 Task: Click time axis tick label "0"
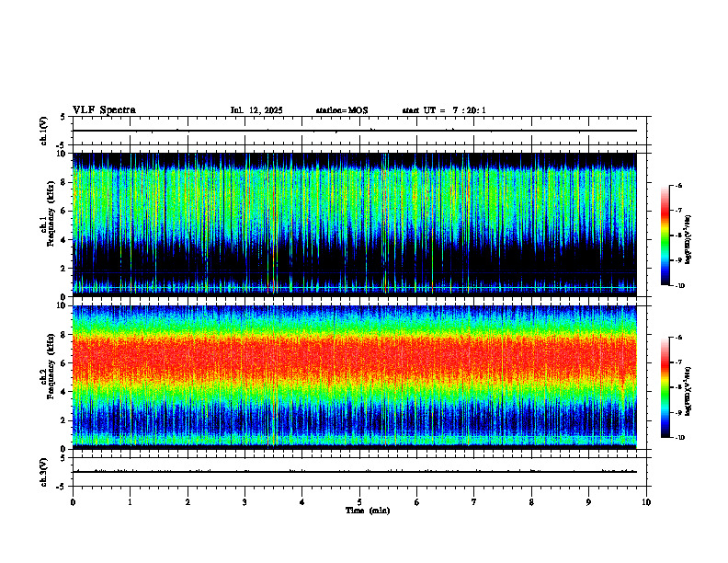coord(73,502)
